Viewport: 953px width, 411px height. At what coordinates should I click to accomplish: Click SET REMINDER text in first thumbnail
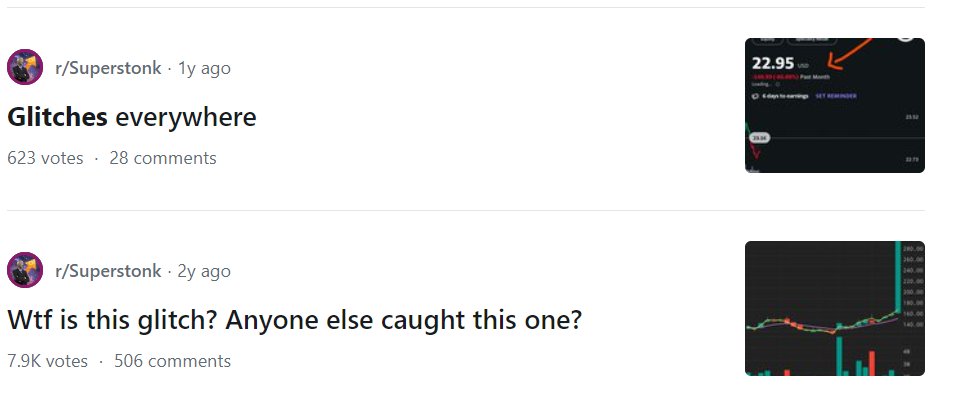[x=836, y=96]
